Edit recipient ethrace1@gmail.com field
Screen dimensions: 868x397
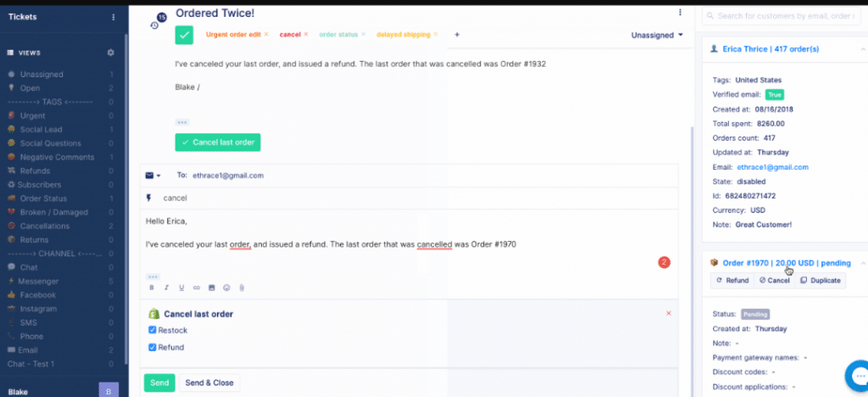point(227,176)
